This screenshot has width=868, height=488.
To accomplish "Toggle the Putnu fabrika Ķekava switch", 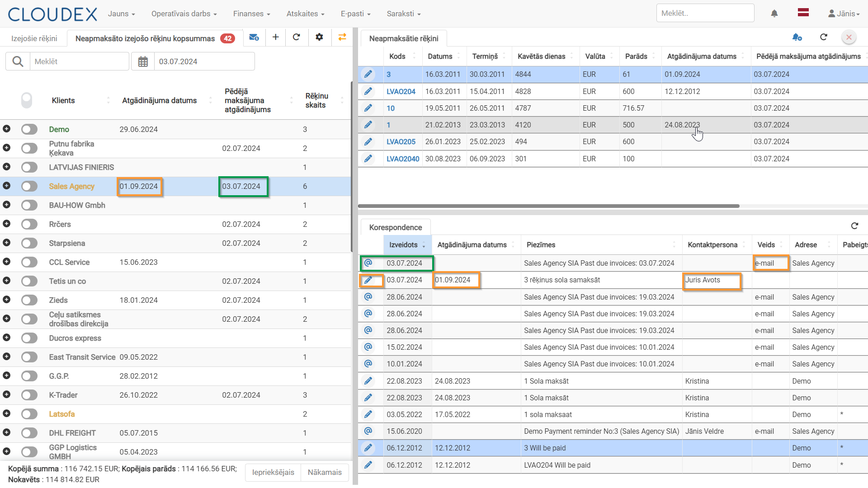I will (x=29, y=149).
